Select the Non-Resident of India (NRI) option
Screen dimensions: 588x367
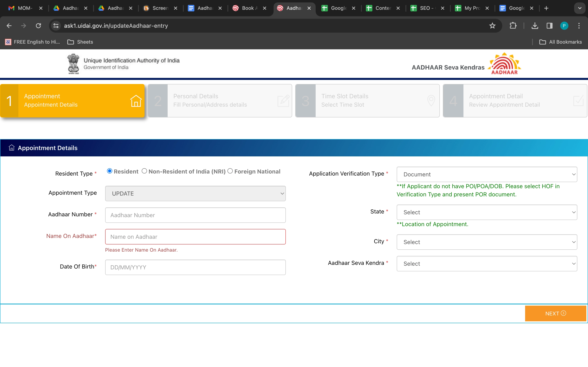[144, 171]
